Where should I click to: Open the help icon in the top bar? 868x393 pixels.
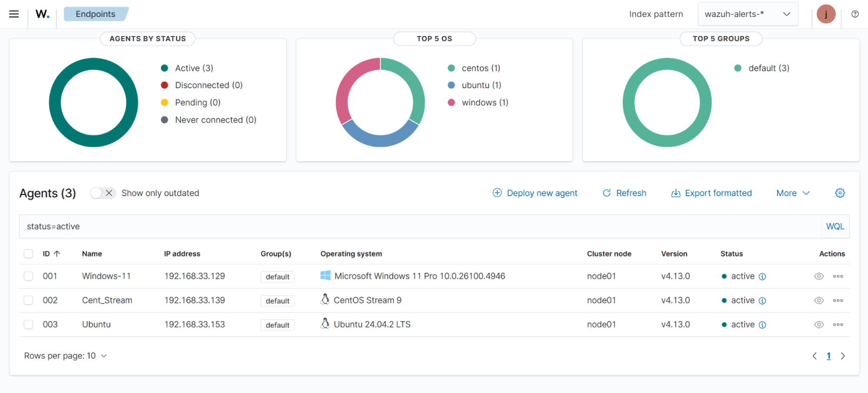(x=854, y=14)
